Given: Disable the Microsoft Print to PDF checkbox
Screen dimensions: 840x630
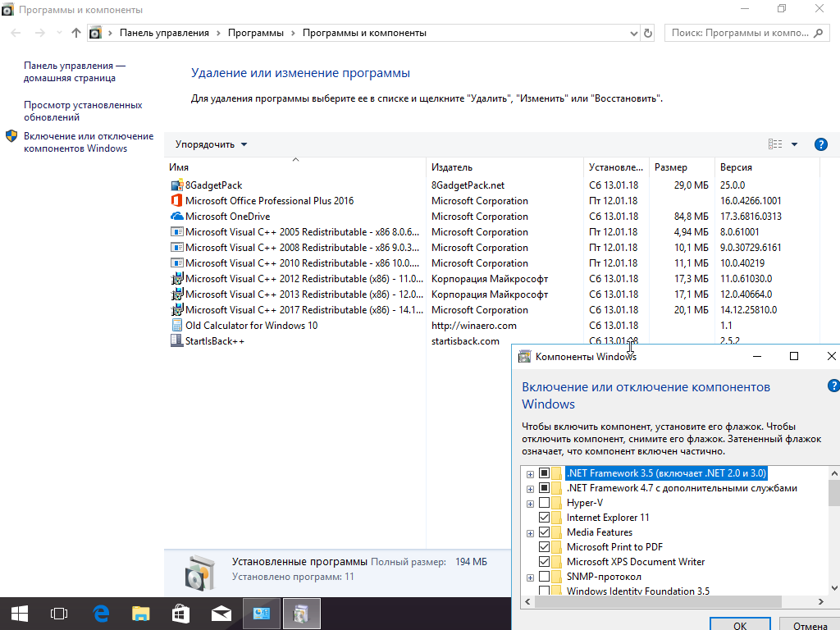Looking at the screenshot, I should tap(544, 547).
